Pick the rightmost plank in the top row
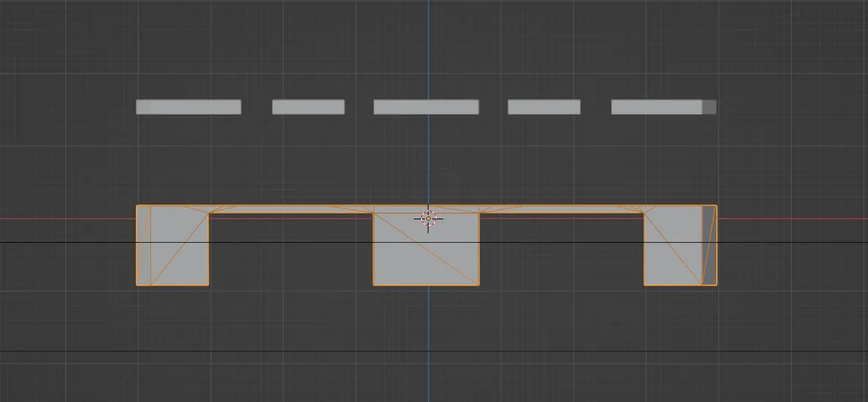868x402 pixels. coord(657,107)
